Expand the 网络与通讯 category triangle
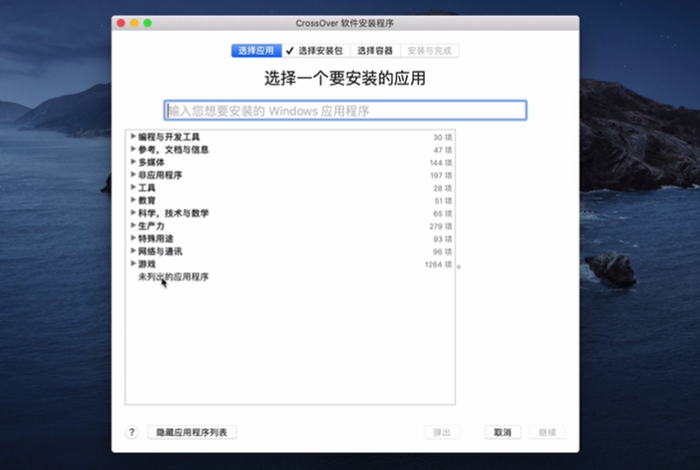This screenshot has width=700, height=470. coord(133,251)
